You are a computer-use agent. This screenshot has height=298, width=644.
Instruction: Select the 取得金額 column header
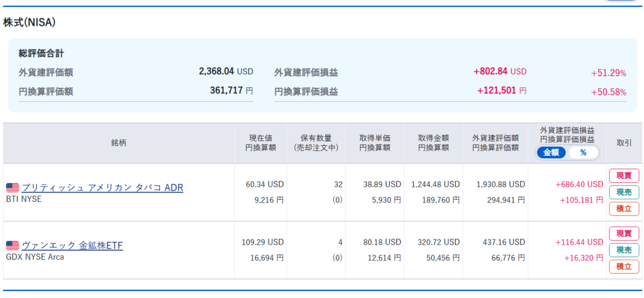[x=433, y=143]
